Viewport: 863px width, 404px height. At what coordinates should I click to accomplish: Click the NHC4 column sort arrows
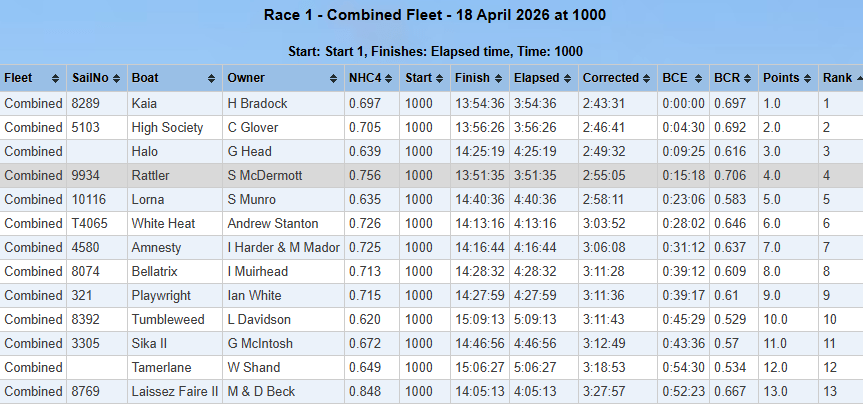pyautogui.click(x=390, y=78)
